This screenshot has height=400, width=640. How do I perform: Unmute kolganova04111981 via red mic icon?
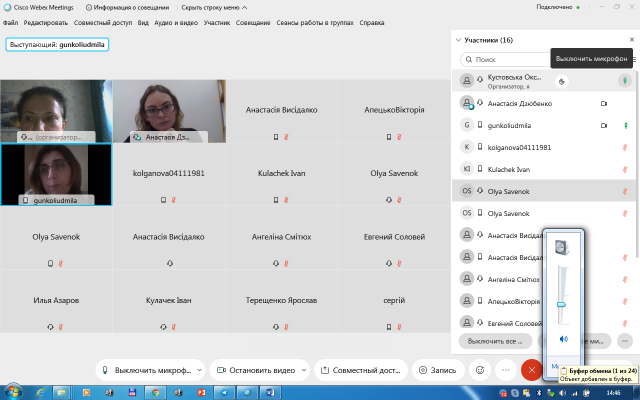pos(625,147)
